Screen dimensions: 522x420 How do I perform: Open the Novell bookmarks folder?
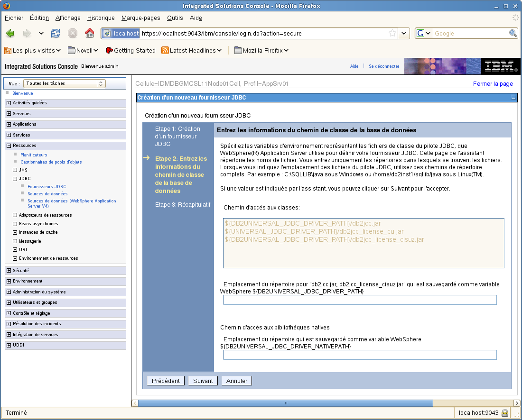83,51
